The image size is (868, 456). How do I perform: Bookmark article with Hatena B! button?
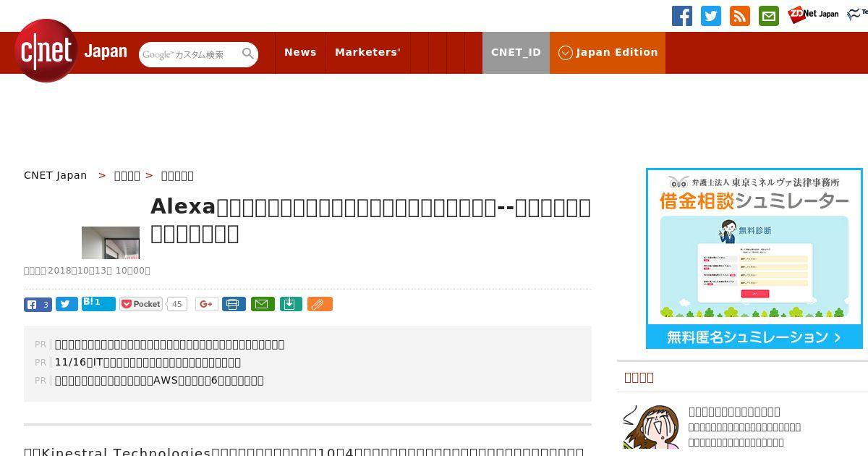[98, 303]
